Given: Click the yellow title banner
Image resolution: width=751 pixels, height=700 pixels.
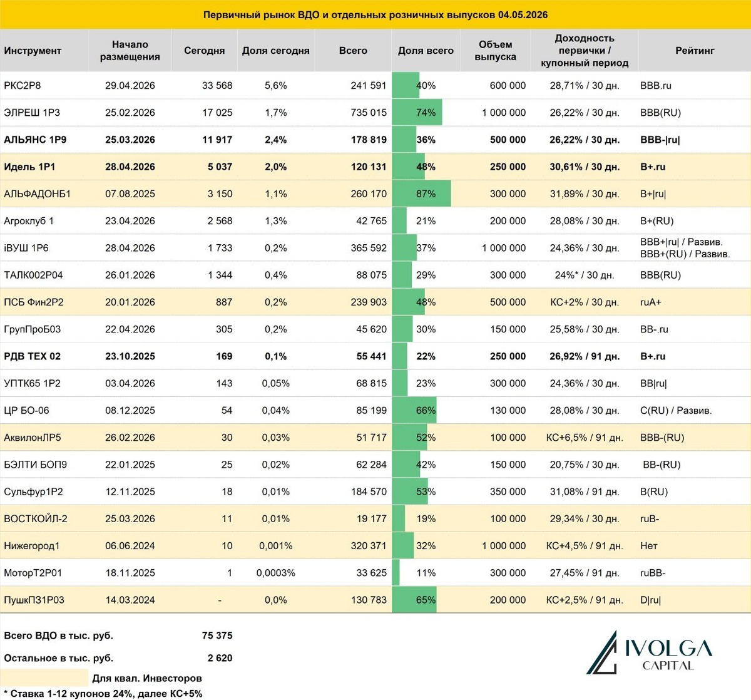Looking at the screenshot, I should tap(375, 14).
